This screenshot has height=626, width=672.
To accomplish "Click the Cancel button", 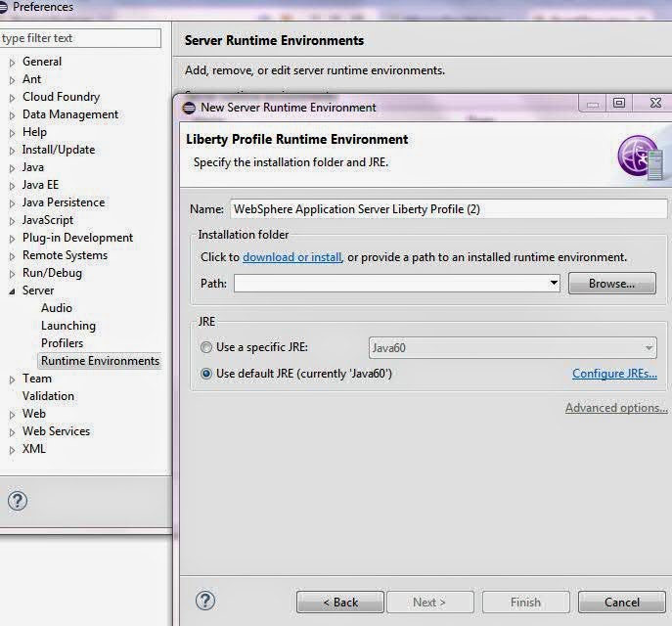I will point(622,602).
